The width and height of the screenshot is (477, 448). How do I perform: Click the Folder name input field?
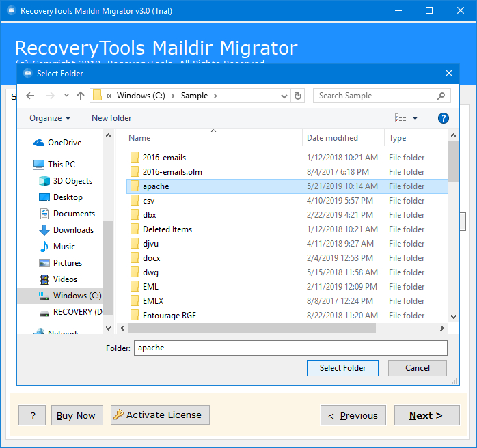[290, 348]
